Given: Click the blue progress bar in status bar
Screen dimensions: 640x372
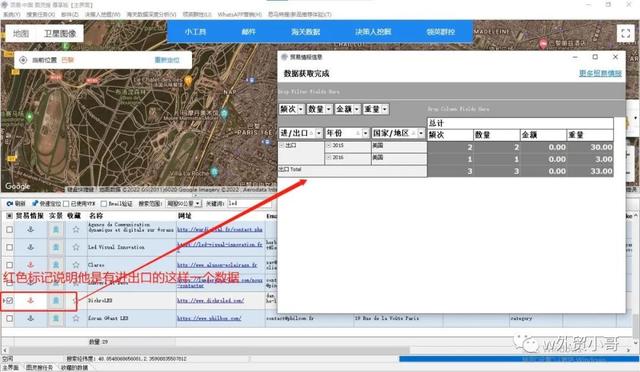Looking at the screenshot, I should point(519,359).
